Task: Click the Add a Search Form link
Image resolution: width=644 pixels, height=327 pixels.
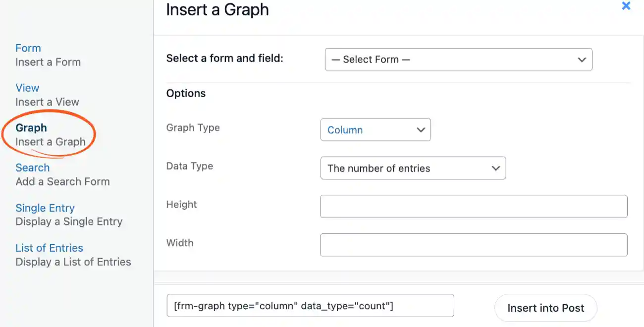Action: point(62,181)
